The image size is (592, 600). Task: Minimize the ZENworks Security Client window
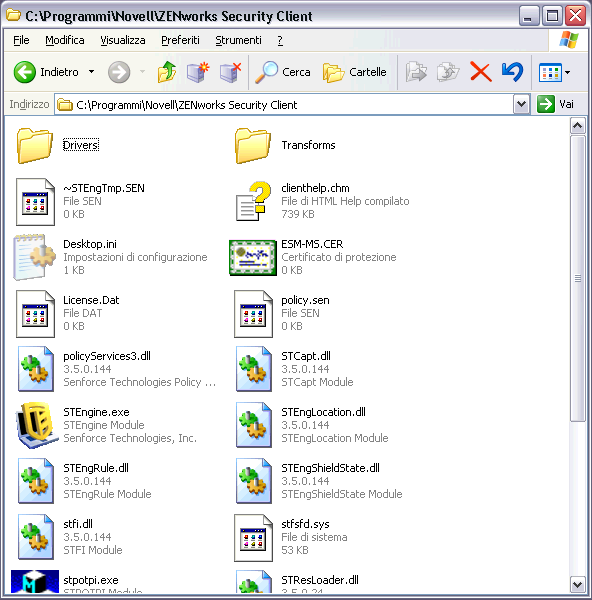click(x=529, y=16)
